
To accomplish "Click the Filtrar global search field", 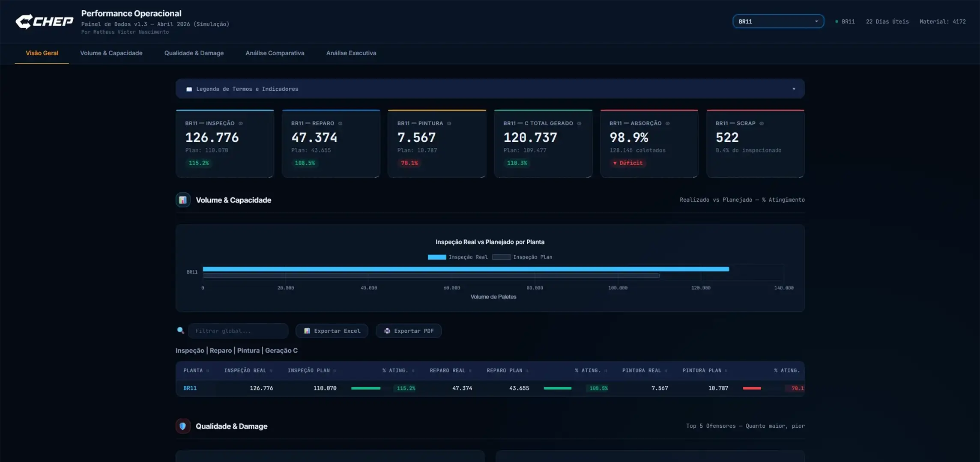I will [238, 331].
